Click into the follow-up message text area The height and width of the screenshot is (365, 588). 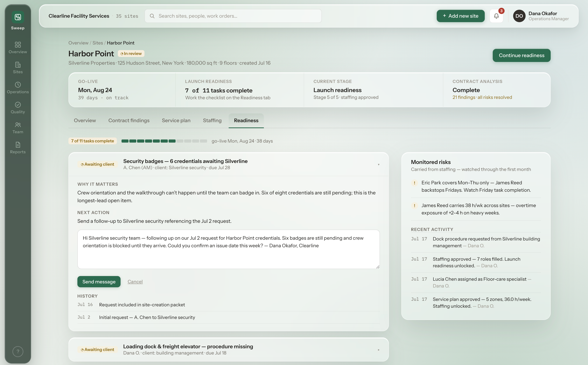pyautogui.click(x=228, y=249)
